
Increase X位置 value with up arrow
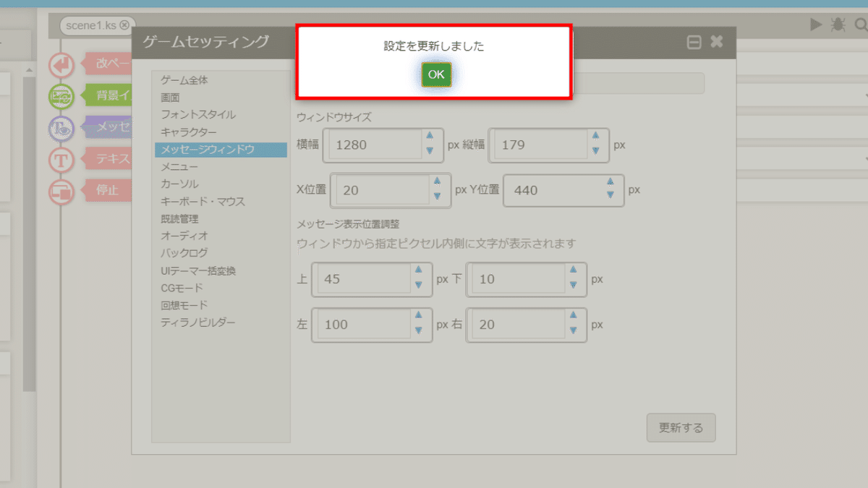point(437,181)
